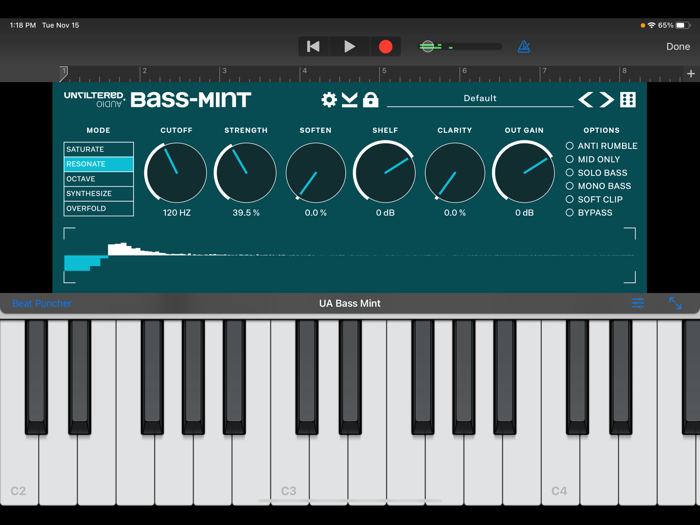Select OCTAVE mode
Image resolution: width=700 pixels, height=525 pixels.
click(x=99, y=179)
